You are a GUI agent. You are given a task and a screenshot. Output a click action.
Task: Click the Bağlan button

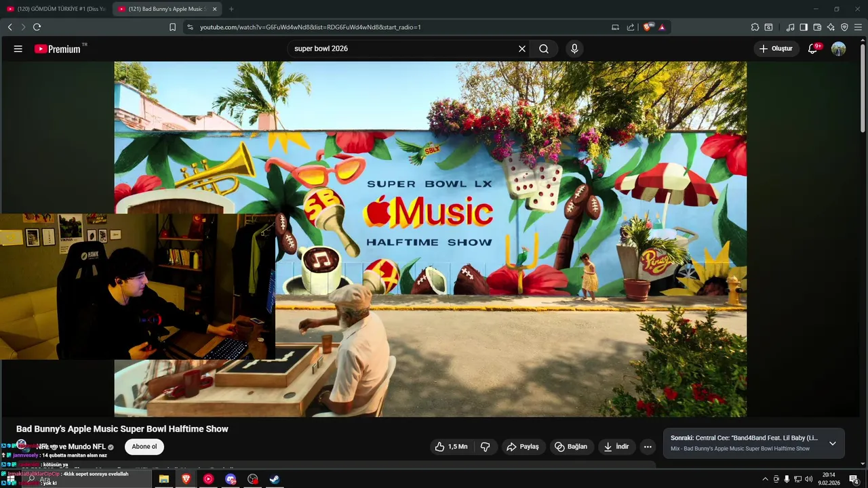click(571, 447)
